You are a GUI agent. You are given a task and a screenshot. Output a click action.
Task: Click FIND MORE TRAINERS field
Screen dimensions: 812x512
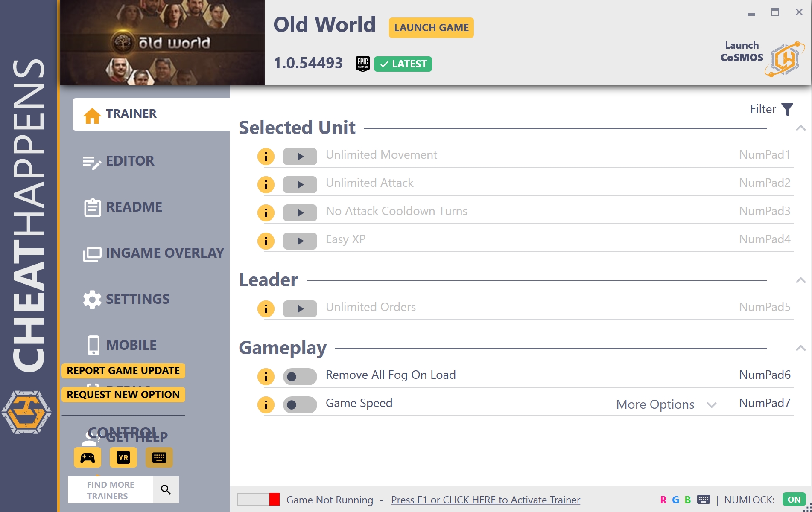111,490
